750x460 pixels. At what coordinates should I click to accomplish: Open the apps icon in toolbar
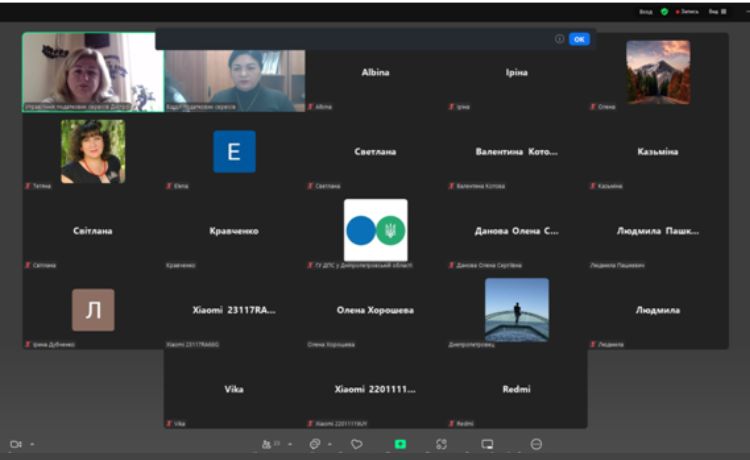tap(441, 444)
